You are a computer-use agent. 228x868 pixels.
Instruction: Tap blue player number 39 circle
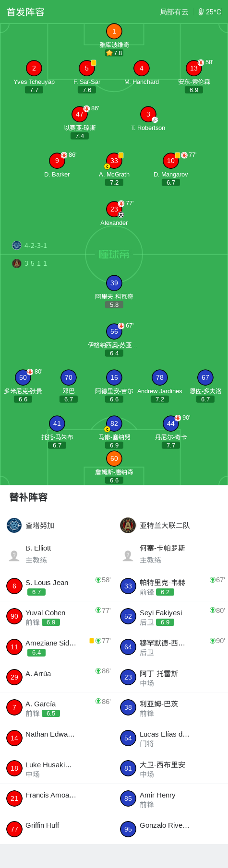click(114, 283)
